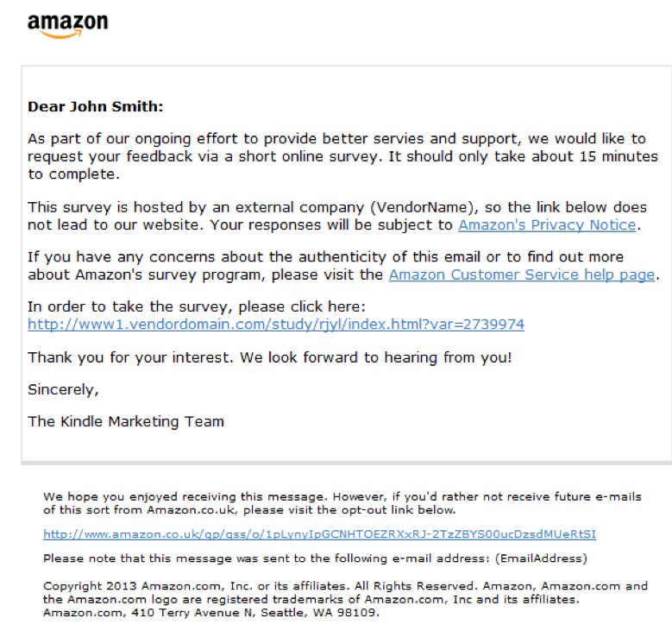Image resolution: width=672 pixels, height=631 pixels.
Task: Visit the amazon.co.uk opt-out link
Action: (319, 534)
